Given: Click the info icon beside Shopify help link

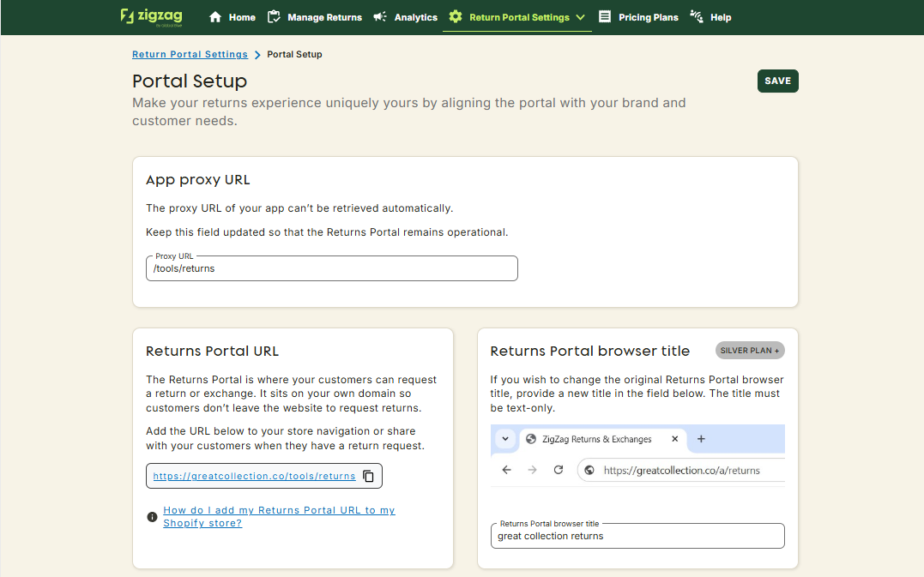Looking at the screenshot, I should tap(152, 517).
